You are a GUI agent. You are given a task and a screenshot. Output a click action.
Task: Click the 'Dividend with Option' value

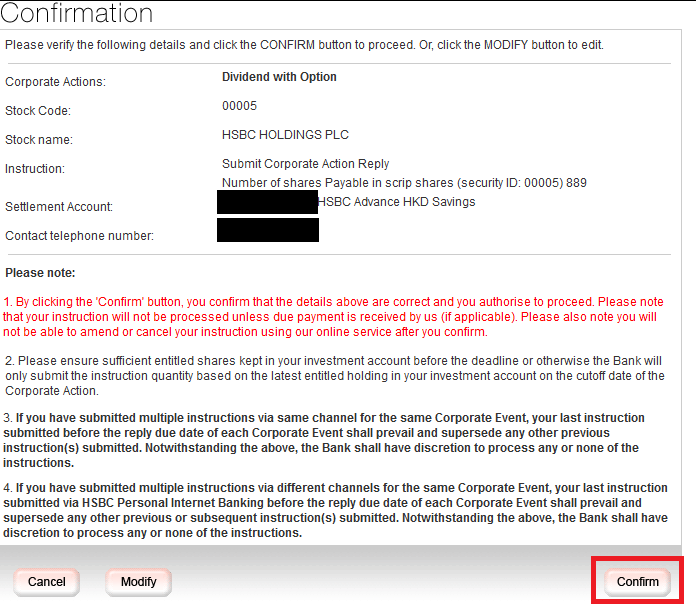(x=279, y=77)
